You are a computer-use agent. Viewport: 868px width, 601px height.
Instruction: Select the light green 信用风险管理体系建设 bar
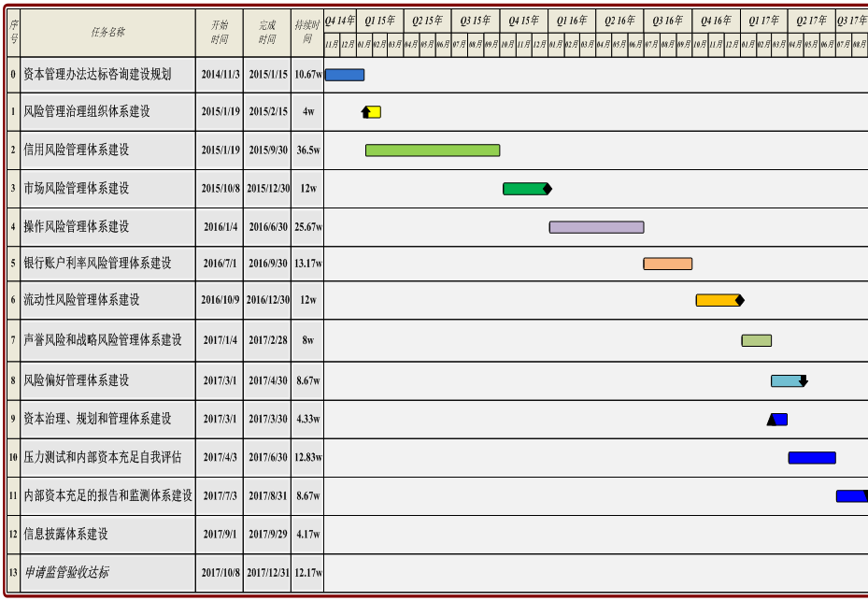point(433,150)
